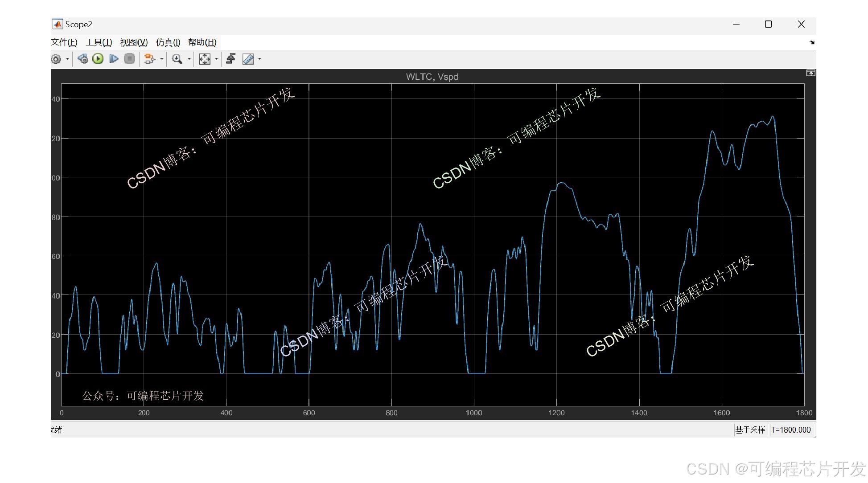Image resolution: width=868 pixels, height=483 pixels.
Task: Open the 仿真(I) menu
Action: point(168,42)
